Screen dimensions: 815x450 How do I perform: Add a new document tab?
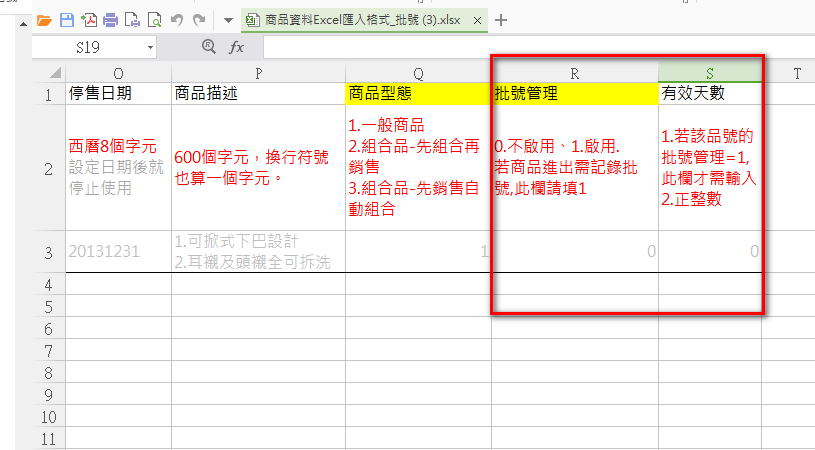(501, 20)
